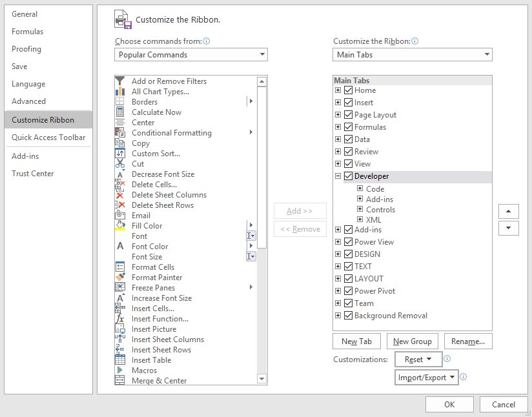Image resolution: width=532 pixels, height=417 pixels.
Task: Go to Quick Access Toolbar settings
Action: click(x=48, y=137)
